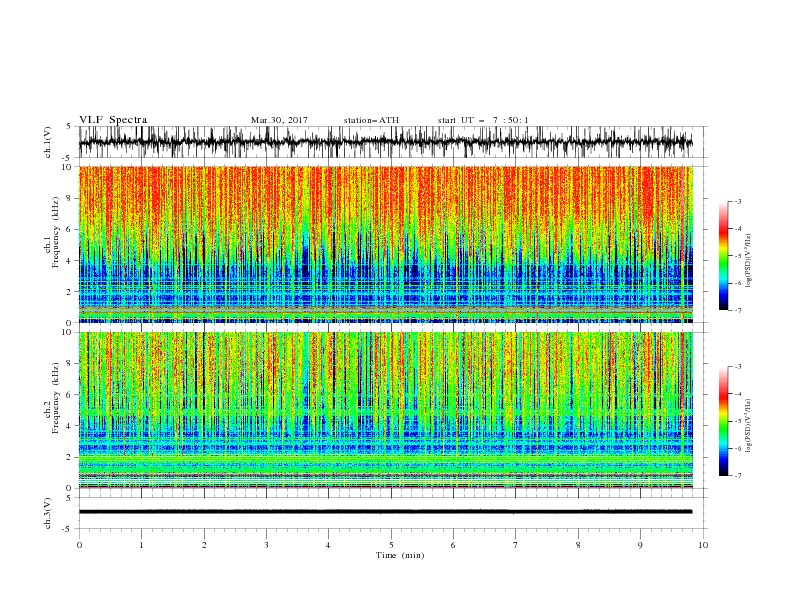Viewport: 792px width, 612px height.
Task: Click the time axis tick label "3"
Action: [266, 545]
